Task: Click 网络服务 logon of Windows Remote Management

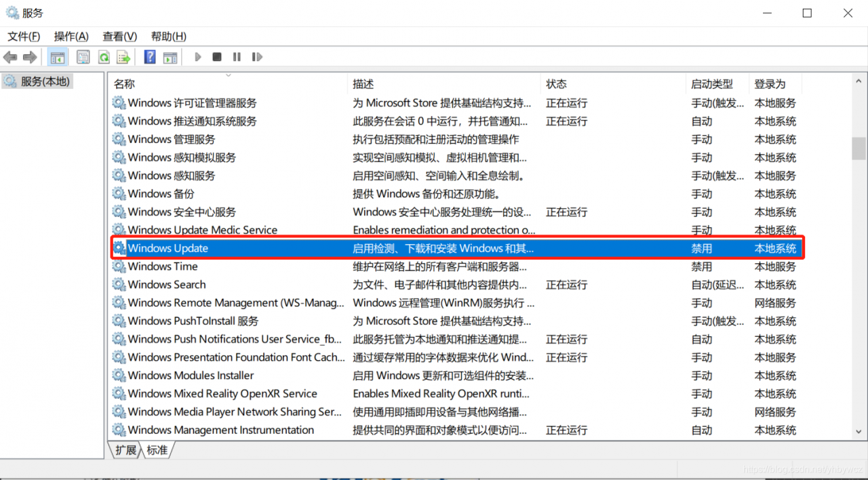Action: [776, 303]
